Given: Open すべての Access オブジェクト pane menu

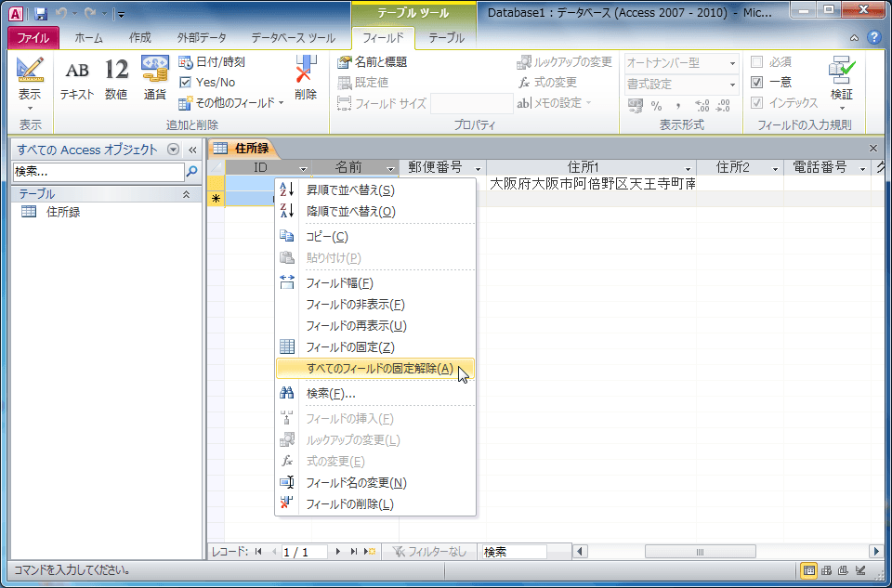Looking at the screenshot, I should [x=174, y=150].
